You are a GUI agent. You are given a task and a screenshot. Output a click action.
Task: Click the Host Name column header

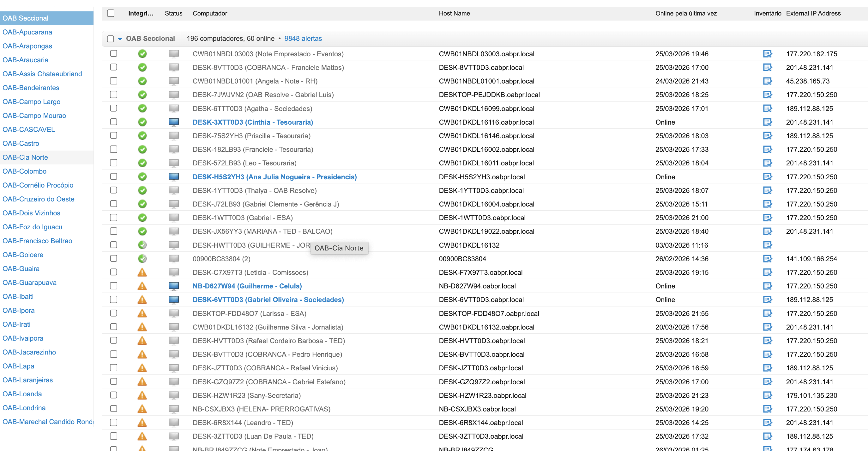454,13
